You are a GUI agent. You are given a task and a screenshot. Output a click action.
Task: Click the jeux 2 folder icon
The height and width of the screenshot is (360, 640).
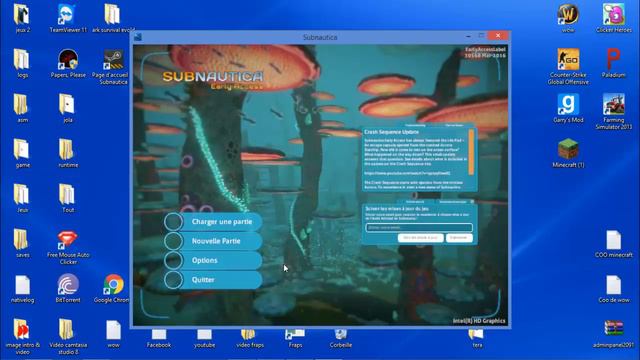(22, 15)
